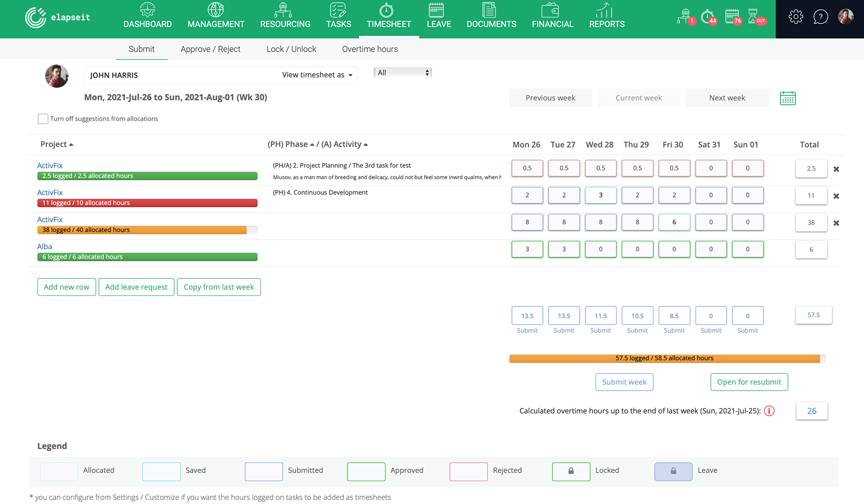Go to the Leave section
This screenshot has height=504, width=864.
[439, 16]
